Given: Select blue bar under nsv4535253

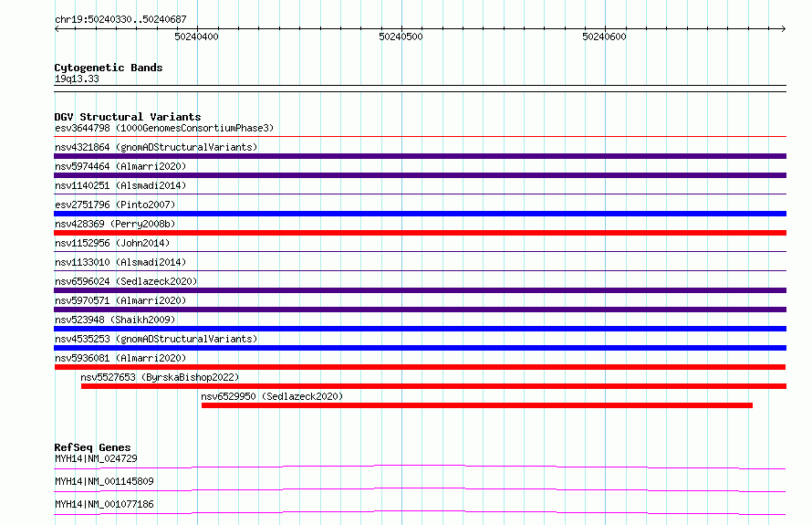Looking at the screenshot, I should click(x=420, y=348).
